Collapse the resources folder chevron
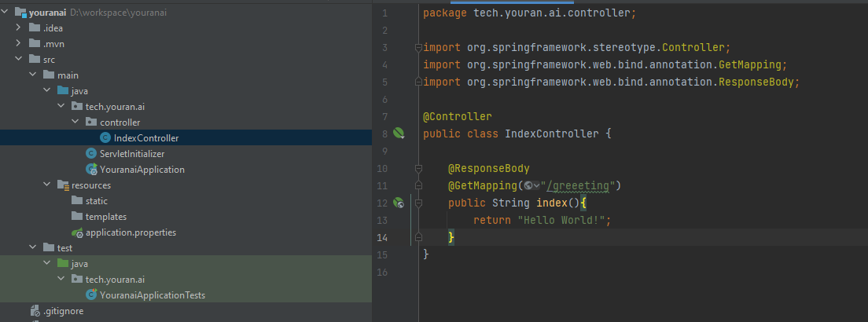This screenshot has height=322, width=868. pyautogui.click(x=47, y=185)
